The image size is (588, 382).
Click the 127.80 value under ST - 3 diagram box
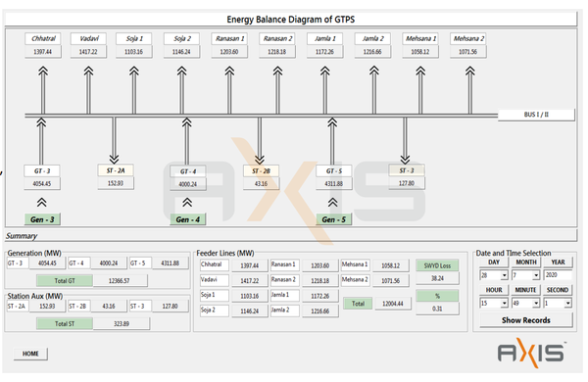coord(407,183)
